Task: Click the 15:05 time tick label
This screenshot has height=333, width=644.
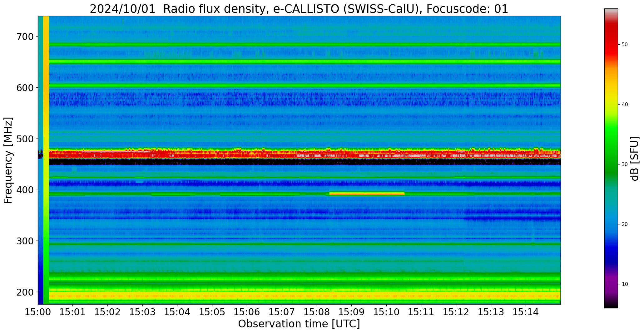Action: coord(212,312)
